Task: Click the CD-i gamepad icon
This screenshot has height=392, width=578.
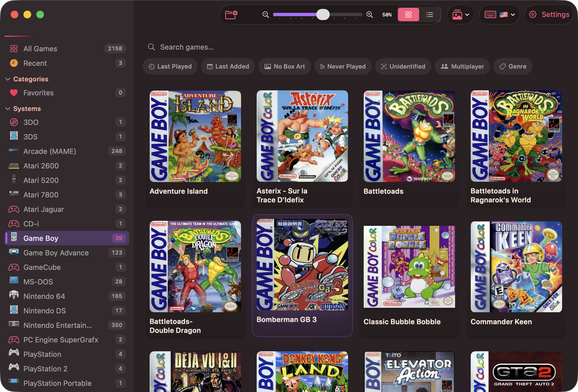Action: (x=13, y=224)
